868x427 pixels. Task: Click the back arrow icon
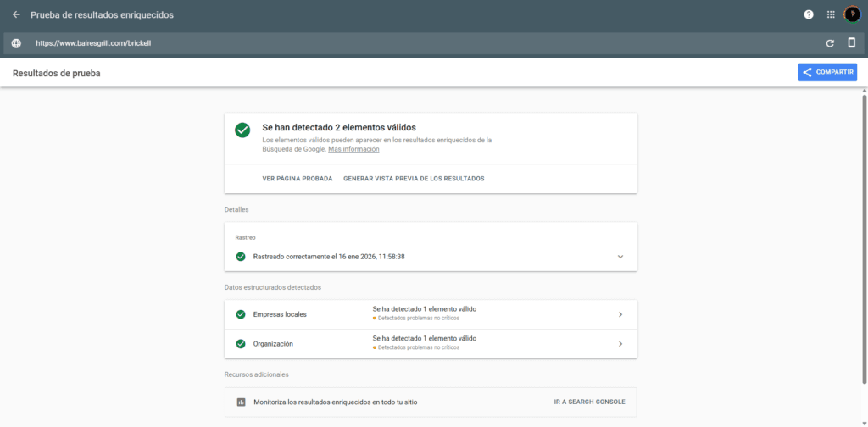point(16,14)
